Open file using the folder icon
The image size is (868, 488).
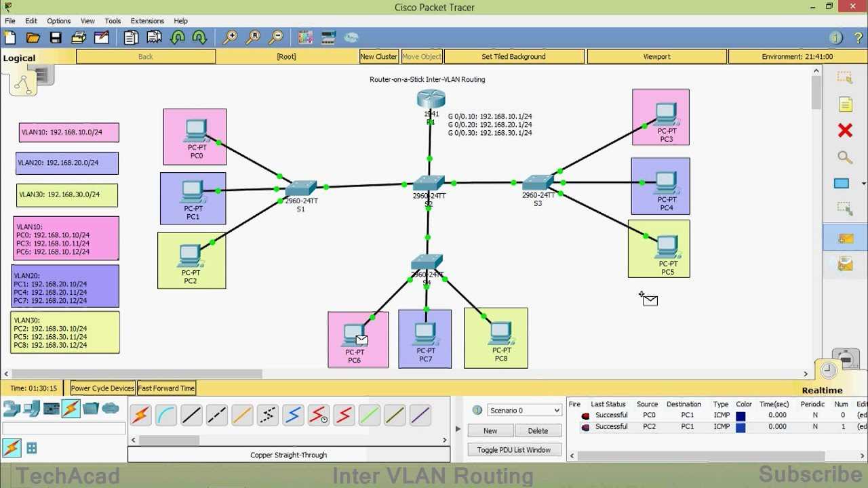pos(33,38)
